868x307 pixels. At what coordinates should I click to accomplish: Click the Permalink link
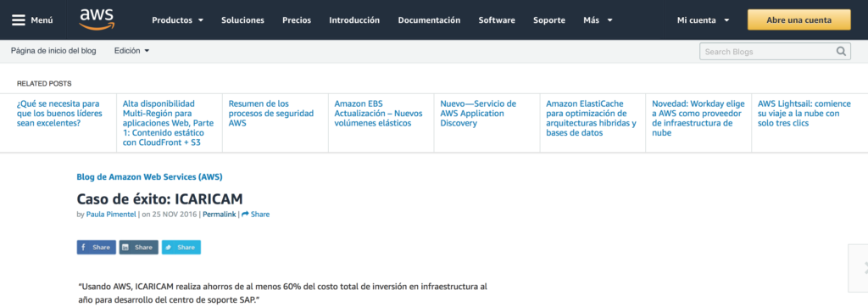[220, 214]
